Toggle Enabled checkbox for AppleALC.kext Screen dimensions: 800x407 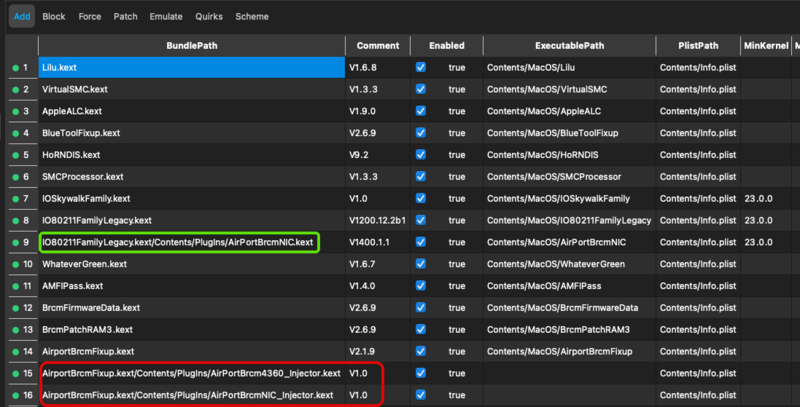[420, 111]
